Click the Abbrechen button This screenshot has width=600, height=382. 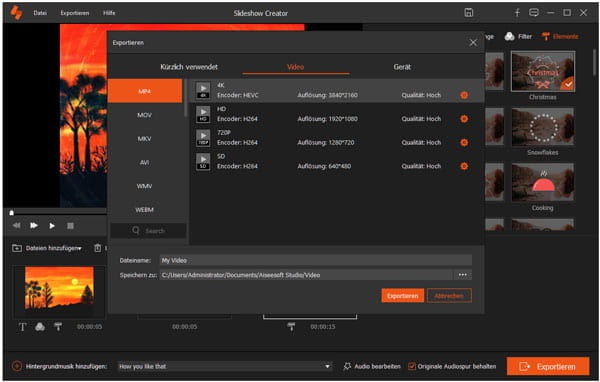click(449, 295)
